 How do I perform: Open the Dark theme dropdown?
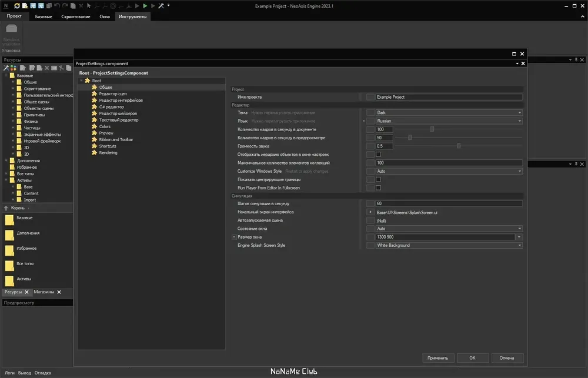tap(449, 112)
